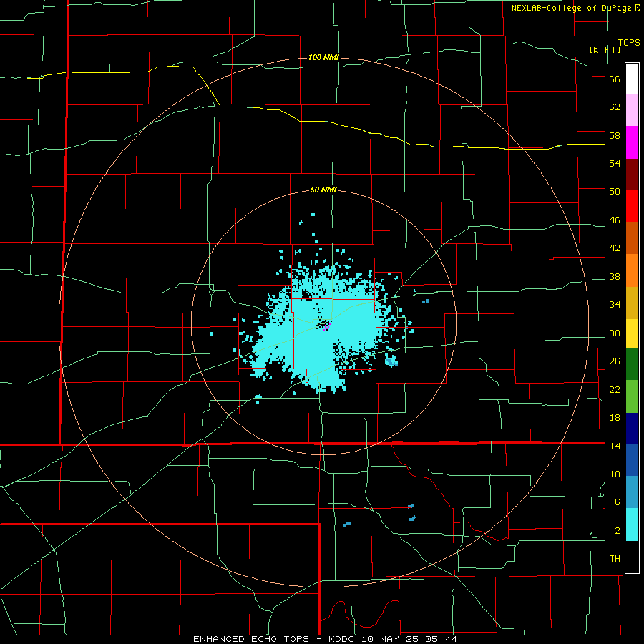Click the 6 label on the legend
Screen dimensions: 644x644
618,502
